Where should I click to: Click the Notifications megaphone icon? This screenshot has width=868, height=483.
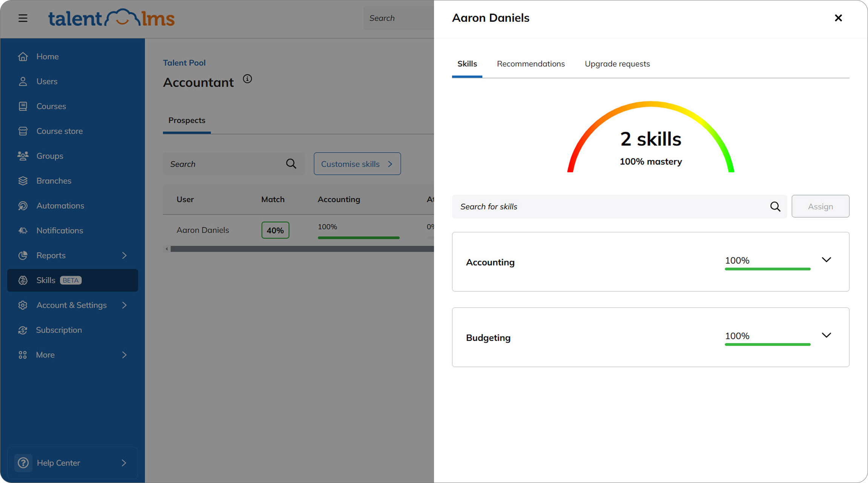coord(23,231)
